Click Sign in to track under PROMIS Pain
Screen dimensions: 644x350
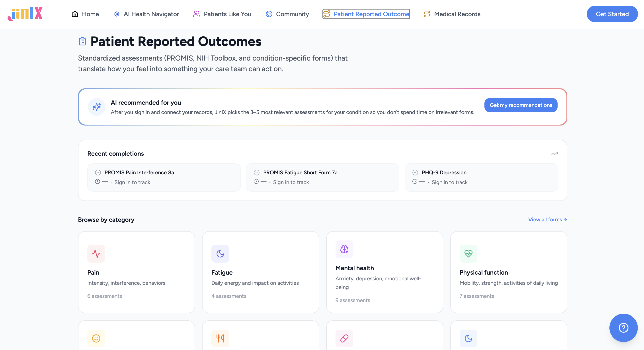tap(132, 182)
